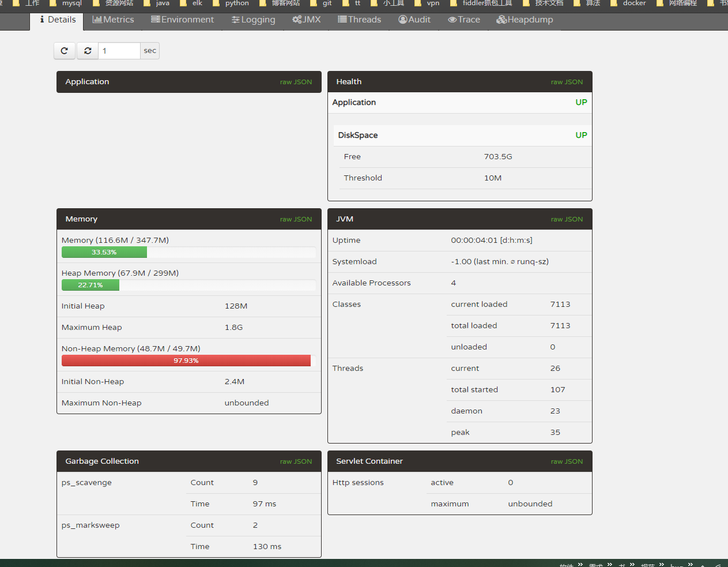Focus the refresh interval seconds field

119,51
